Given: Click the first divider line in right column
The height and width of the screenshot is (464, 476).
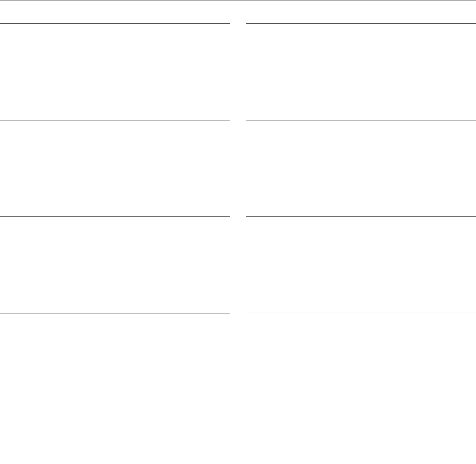Looking at the screenshot, I should (361, 23).
